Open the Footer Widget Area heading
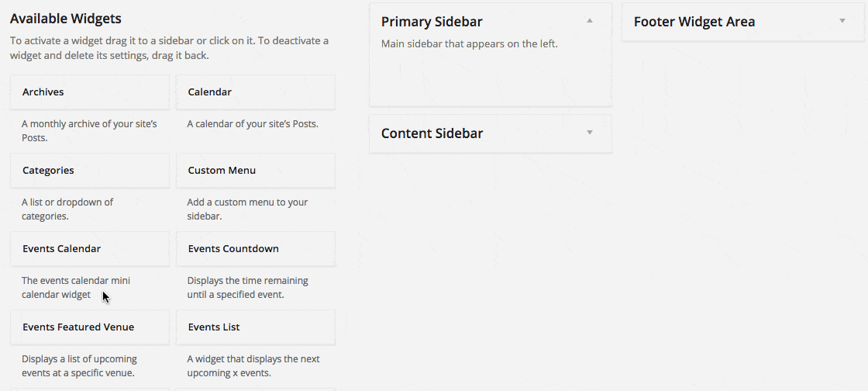868x391 pixels. (694, 22)
